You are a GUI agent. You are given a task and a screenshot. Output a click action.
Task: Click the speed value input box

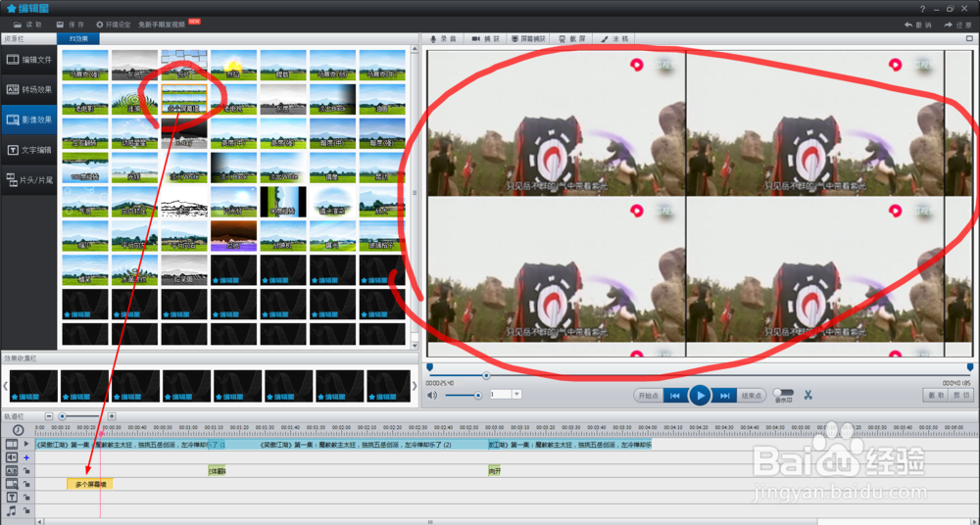tap(501, 395)
